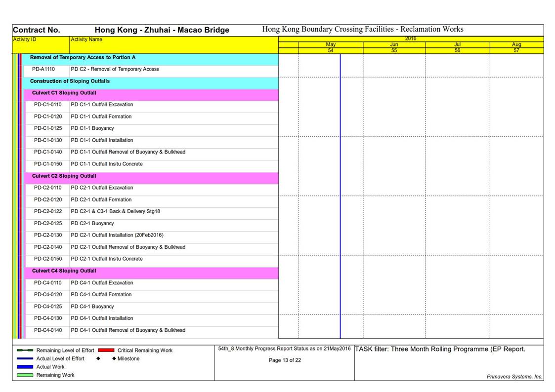Image resolution: width=555 pixels, height=392 pixels.
Task: Click activity ID PD-A1110
Action: [43, 69]
